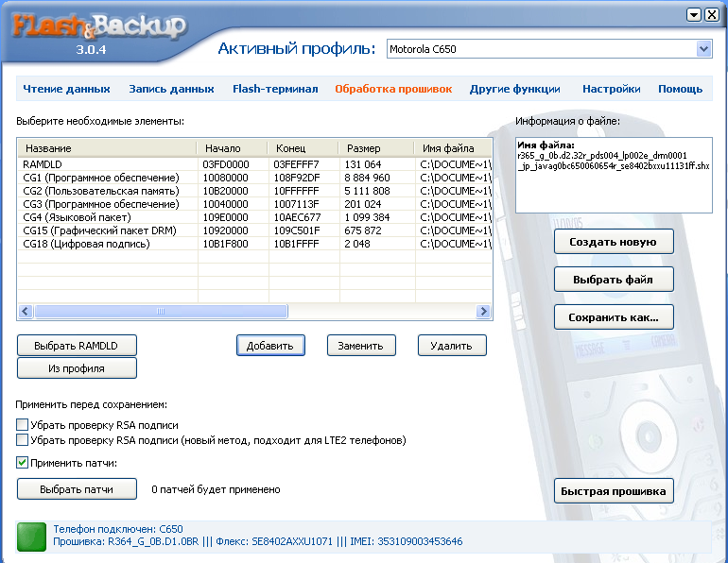The image size is (728, 563).
Task: Click the 'Конец' column header
Action: [303, 148]
